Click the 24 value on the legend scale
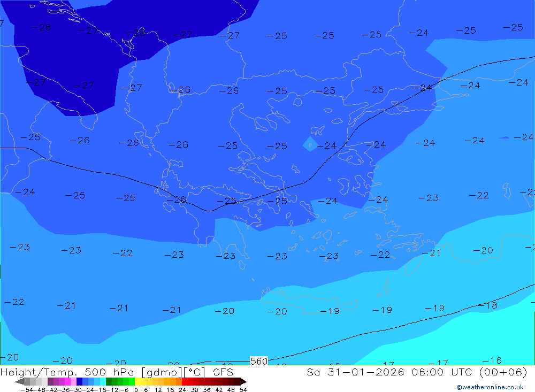The height and width of the screenshot is (392, 535). click(182, 390)
